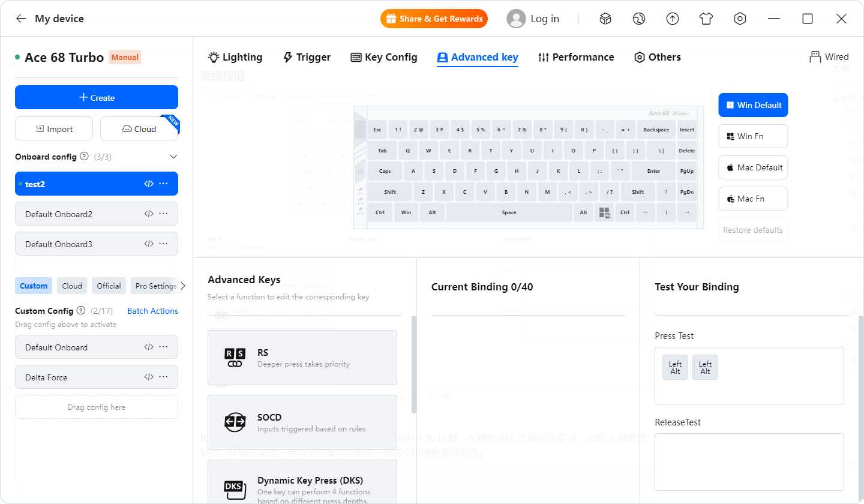Viewport: 864px width, 504px height.
Task: Click the Create config button
Action: (x=97, y=97)
